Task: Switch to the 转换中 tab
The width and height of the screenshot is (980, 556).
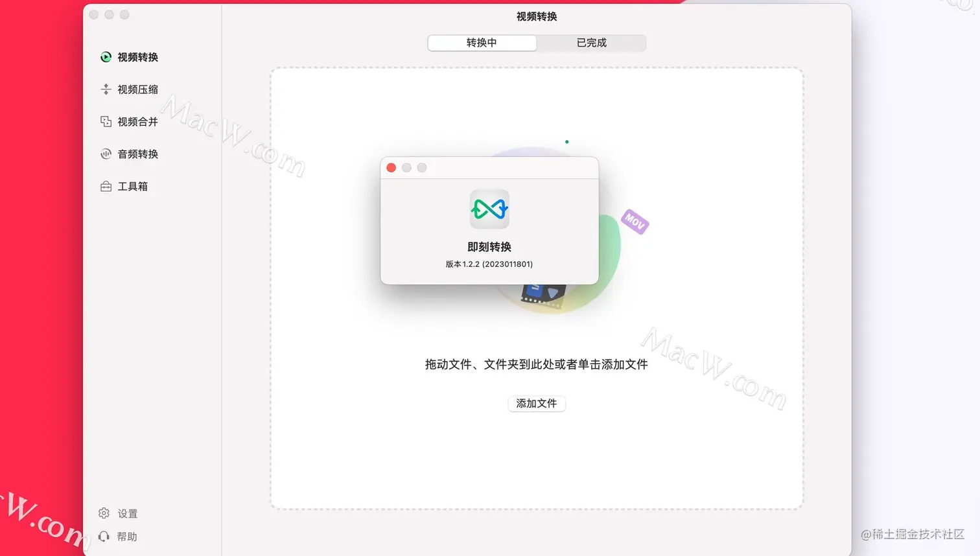Action: 482,43
